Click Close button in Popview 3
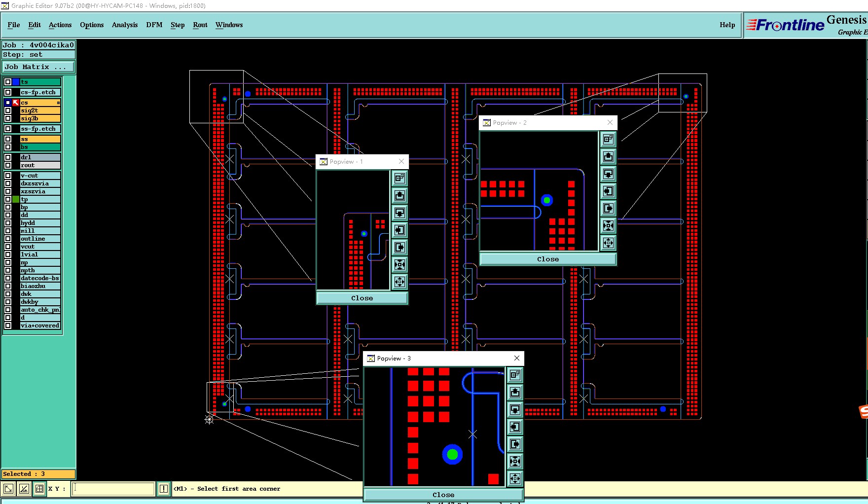Viewport: 868px width, 504px height. click(443, 495)
